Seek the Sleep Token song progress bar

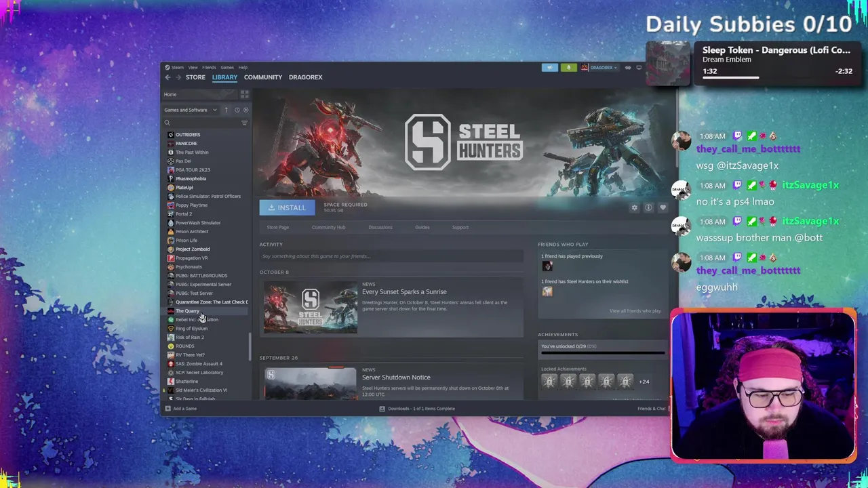777,78
